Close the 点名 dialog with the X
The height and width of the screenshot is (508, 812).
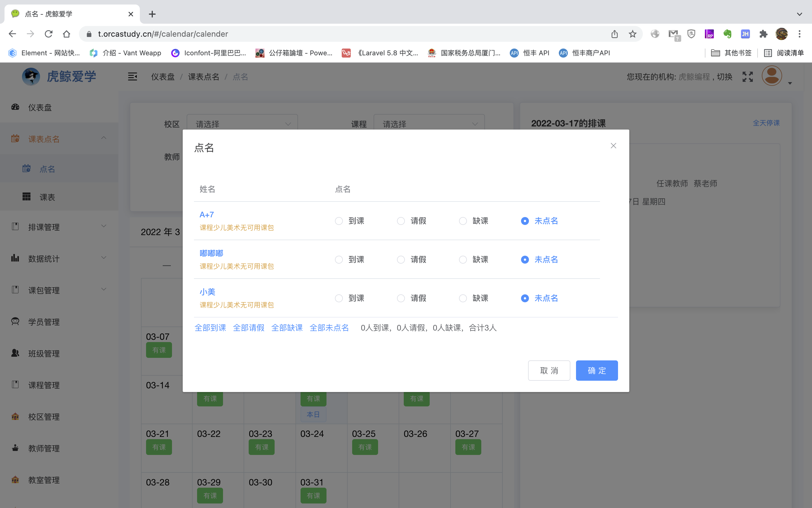tap(613, 146)
